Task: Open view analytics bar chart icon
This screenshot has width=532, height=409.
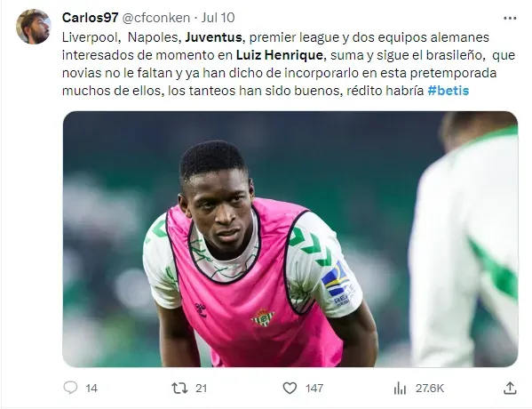Action: [400, 388]
